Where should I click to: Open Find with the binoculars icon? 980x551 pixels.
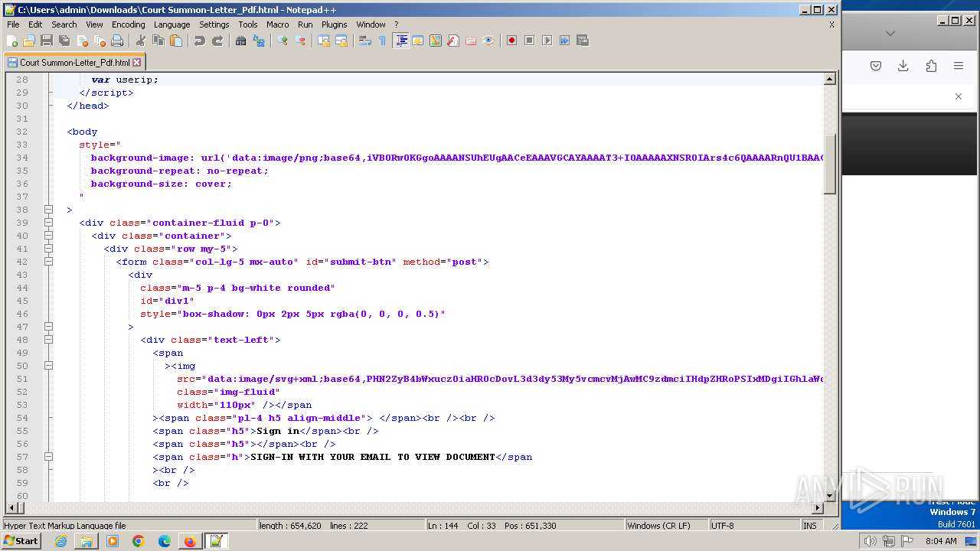tap(241, 41)
